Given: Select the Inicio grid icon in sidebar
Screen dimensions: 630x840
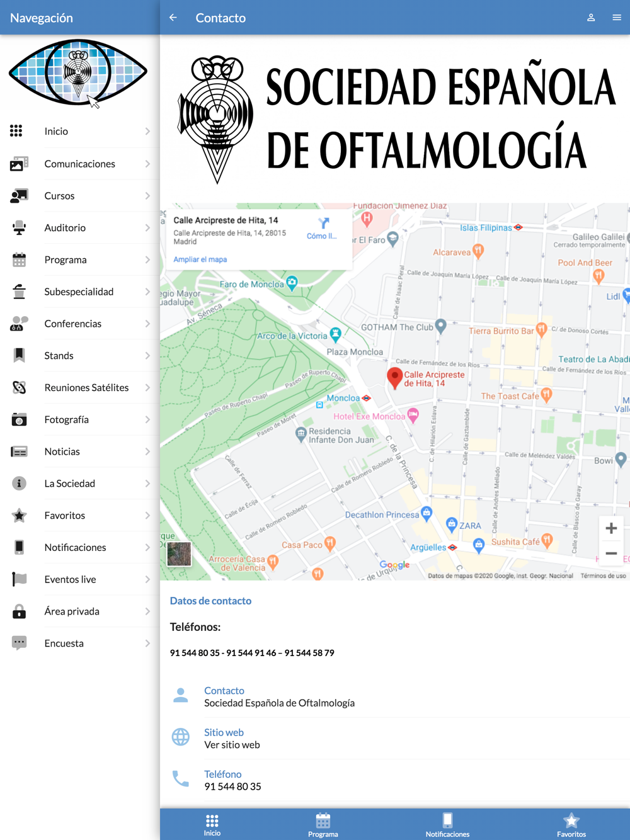Looking at the screenshot, I should click(x=16, y=131).
